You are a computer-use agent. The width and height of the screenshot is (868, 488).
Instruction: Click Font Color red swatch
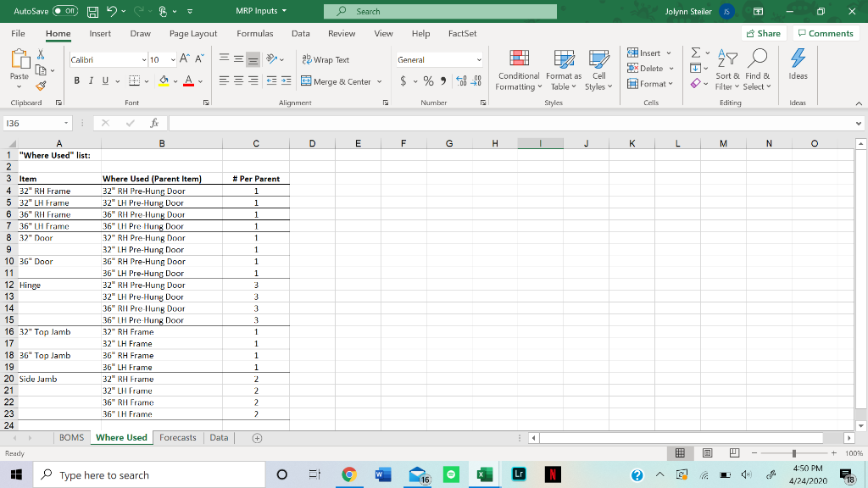(189, 80)
